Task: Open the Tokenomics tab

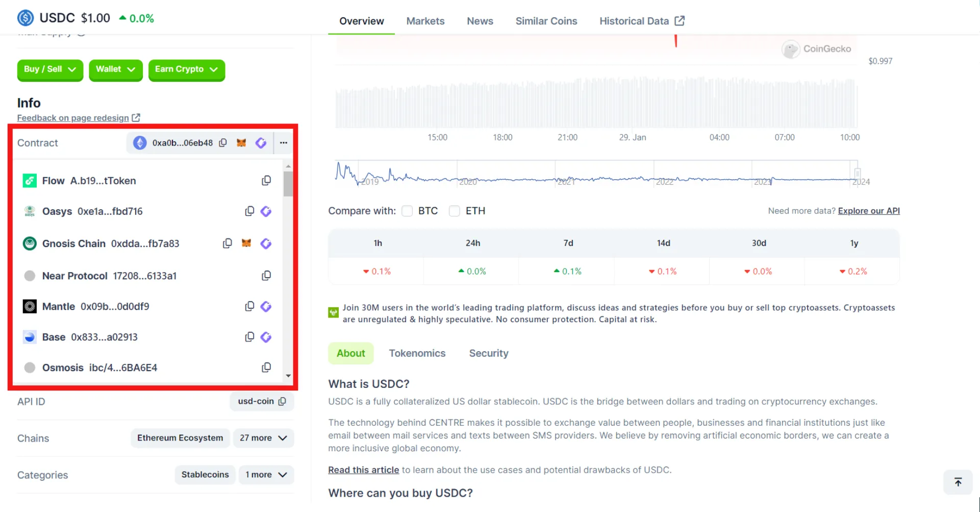Action: pyautogui.click(x=417, y=353)
